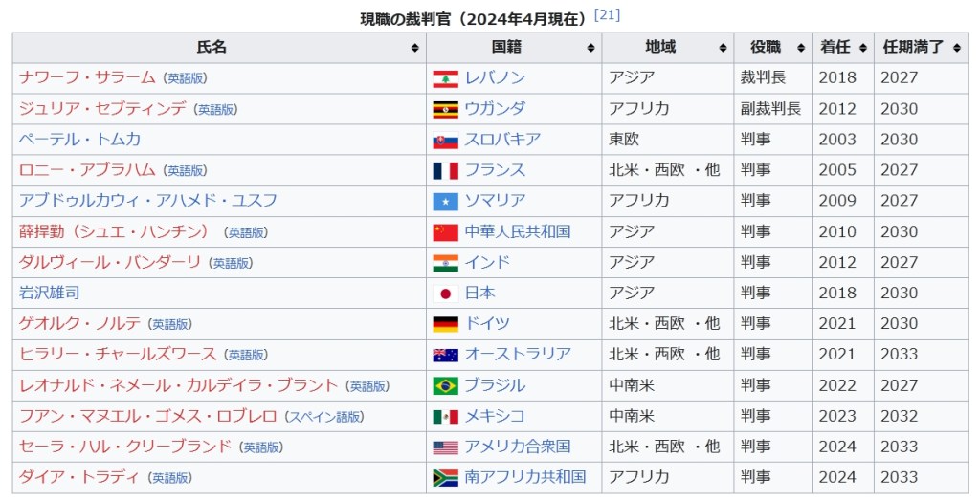Click the Slovakia flag icon

pyautogui.click(x=445, y=140)
